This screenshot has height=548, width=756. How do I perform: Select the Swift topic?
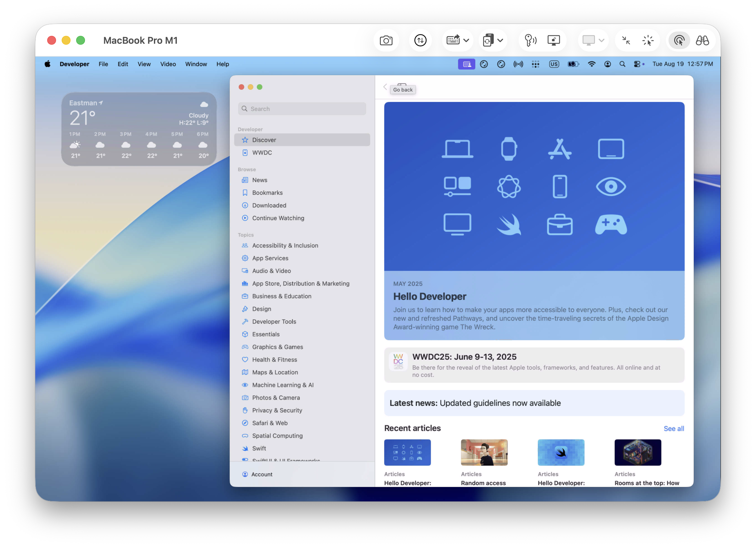(x=302, y=448)
